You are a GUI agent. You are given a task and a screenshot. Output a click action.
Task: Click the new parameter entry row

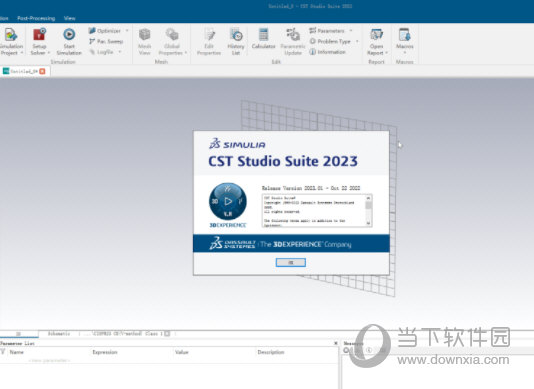click(49, 360)
